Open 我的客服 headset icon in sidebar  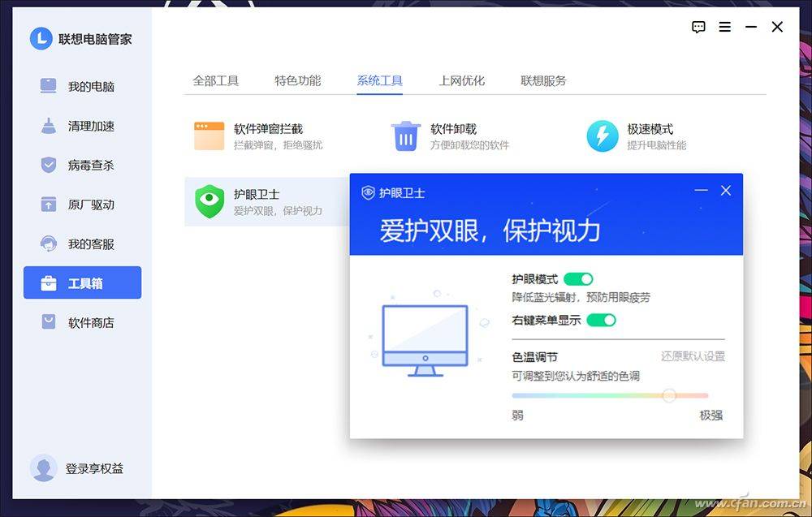click(48, 243)
